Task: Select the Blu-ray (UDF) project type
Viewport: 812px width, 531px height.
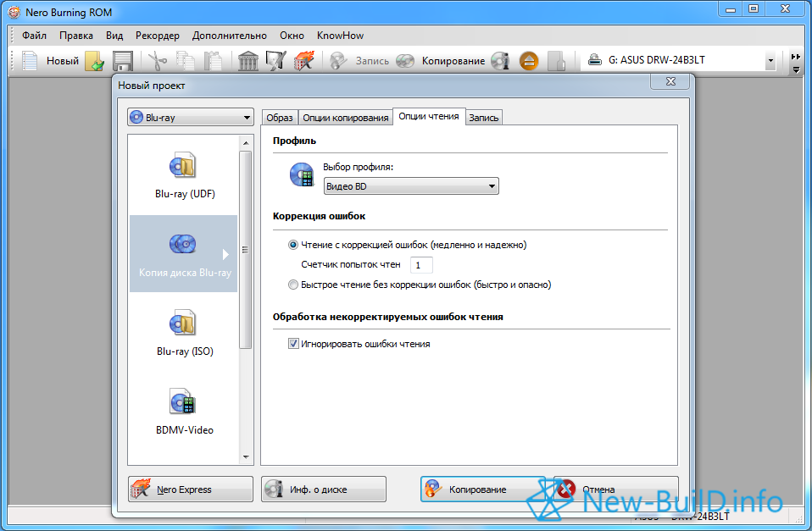Action: tap(185, 176)
